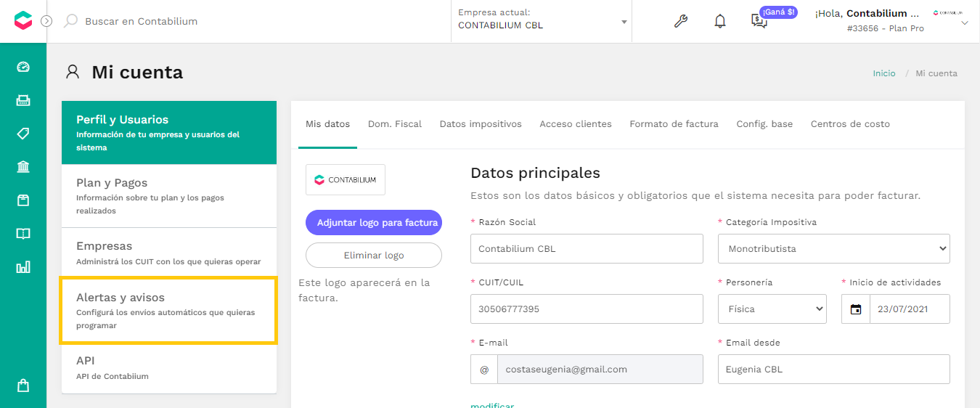Click Adjuntar logo para factura button
The height and width of the screenshot is (408, 980).
tap(374, 223)
